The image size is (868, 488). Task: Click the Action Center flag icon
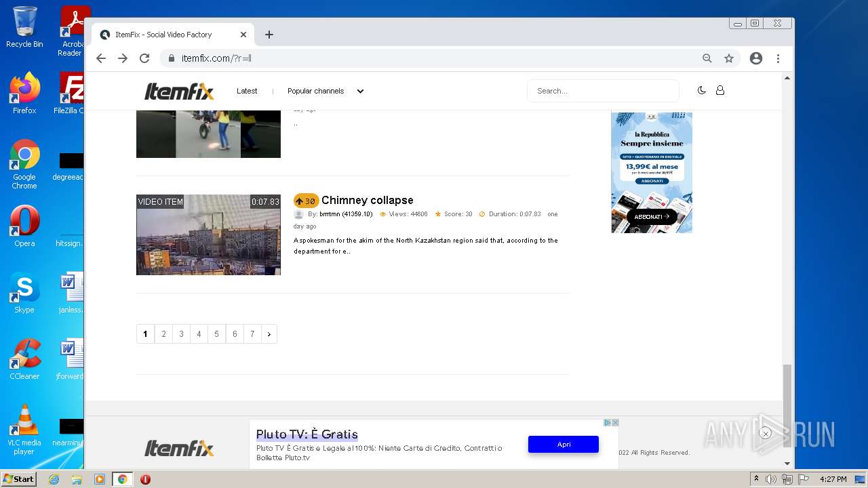point(803,479)
